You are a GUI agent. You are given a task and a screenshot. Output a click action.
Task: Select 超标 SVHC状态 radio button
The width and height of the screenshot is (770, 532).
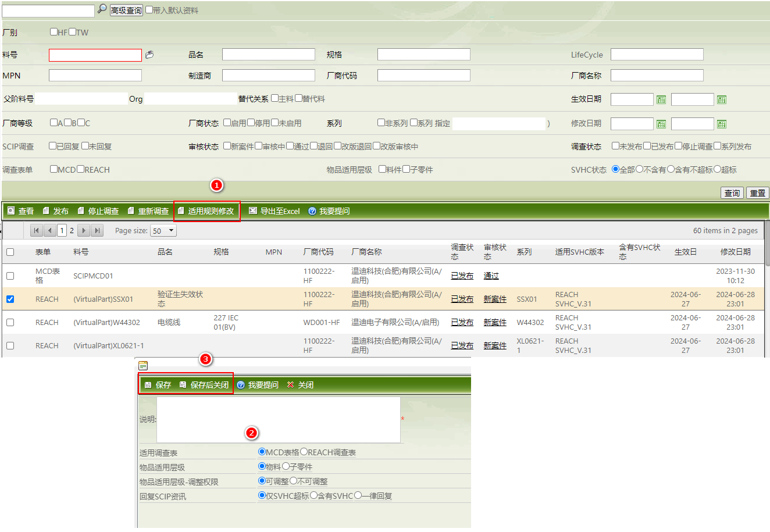tap(717, 169)
